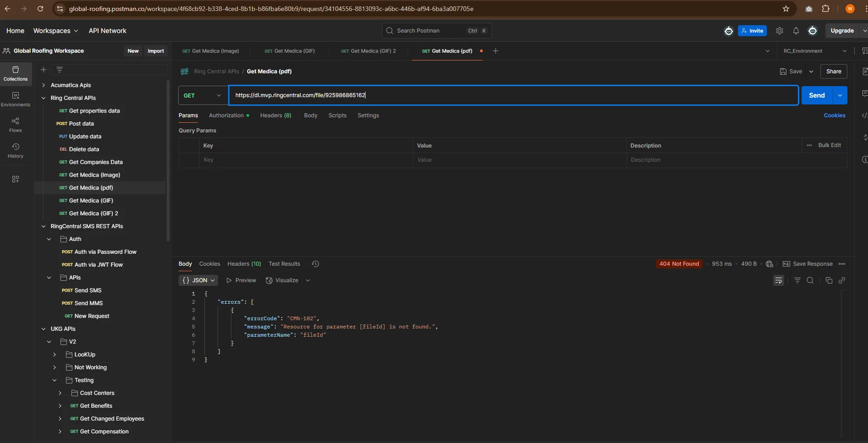Open the RC_Environment selector dropdown
This screenshot has height=443, width=868.
[815, 51]
